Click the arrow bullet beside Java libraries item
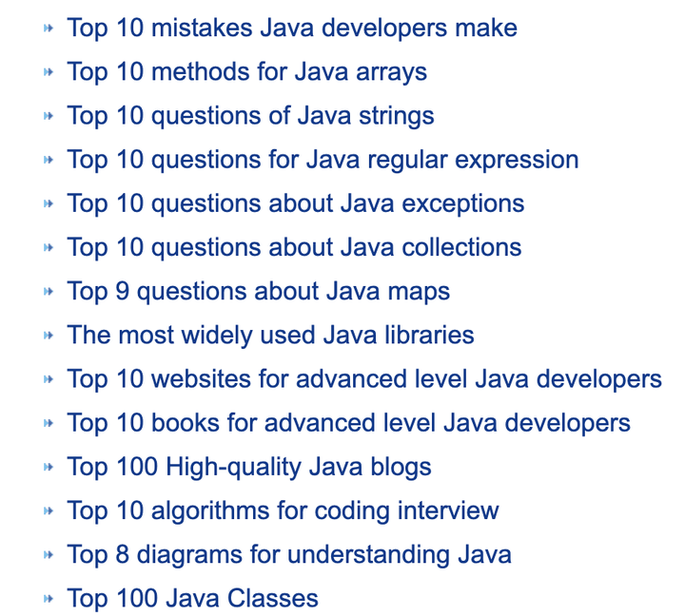This screenshot has height=616, width=685. pos(49,336)
